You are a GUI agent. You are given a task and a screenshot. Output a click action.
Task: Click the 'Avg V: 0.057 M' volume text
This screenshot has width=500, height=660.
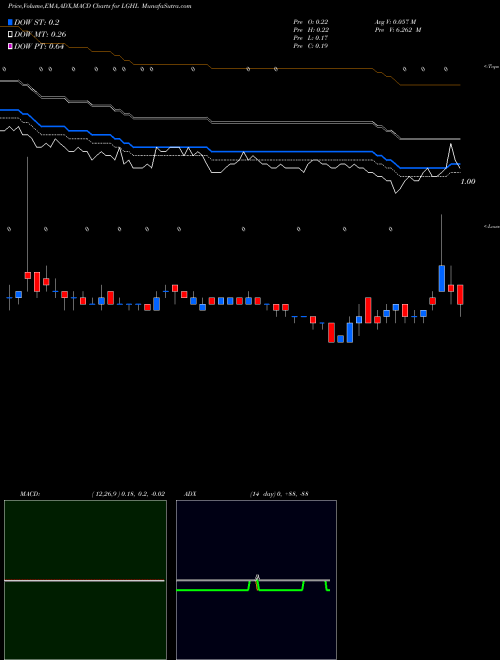point(395,22)
